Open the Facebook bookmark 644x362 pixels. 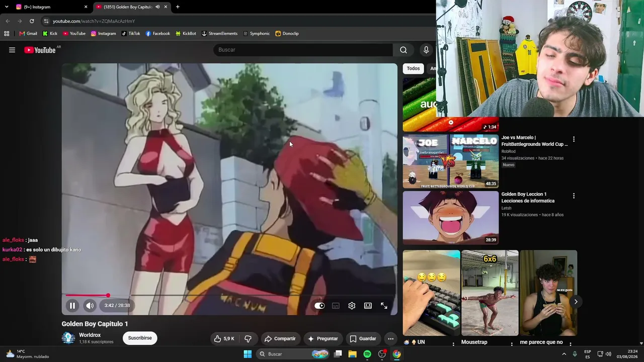[x=157, y=34]
